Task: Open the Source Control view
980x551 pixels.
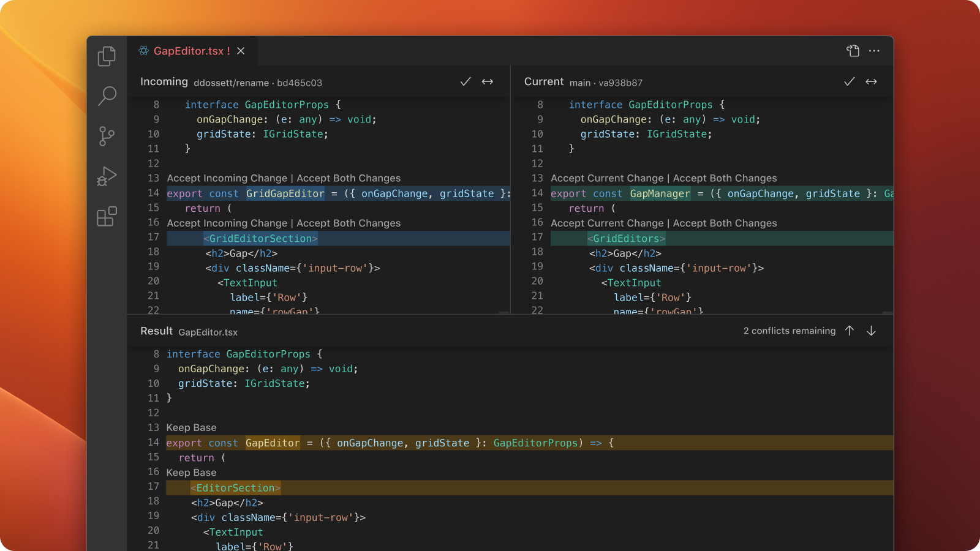Action: pyautogui.click(x=107, y=136)
